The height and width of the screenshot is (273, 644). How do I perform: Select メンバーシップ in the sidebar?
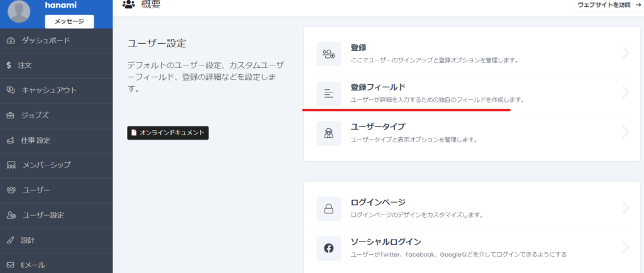click(x=47, y=165)
